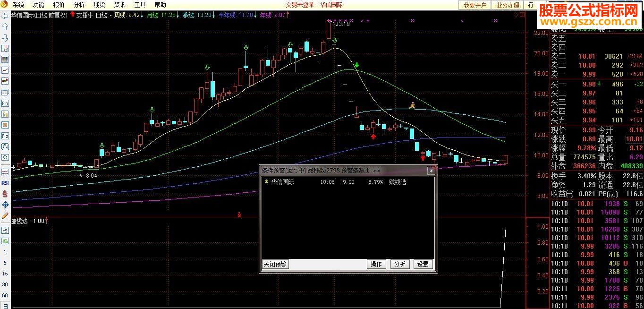644x309 pixels.
Task: Select the 1-minute period button
Action: [5, 252]
